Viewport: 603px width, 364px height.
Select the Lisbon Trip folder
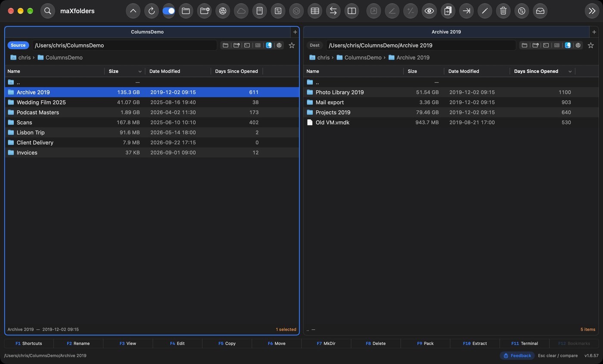[152, 132]
